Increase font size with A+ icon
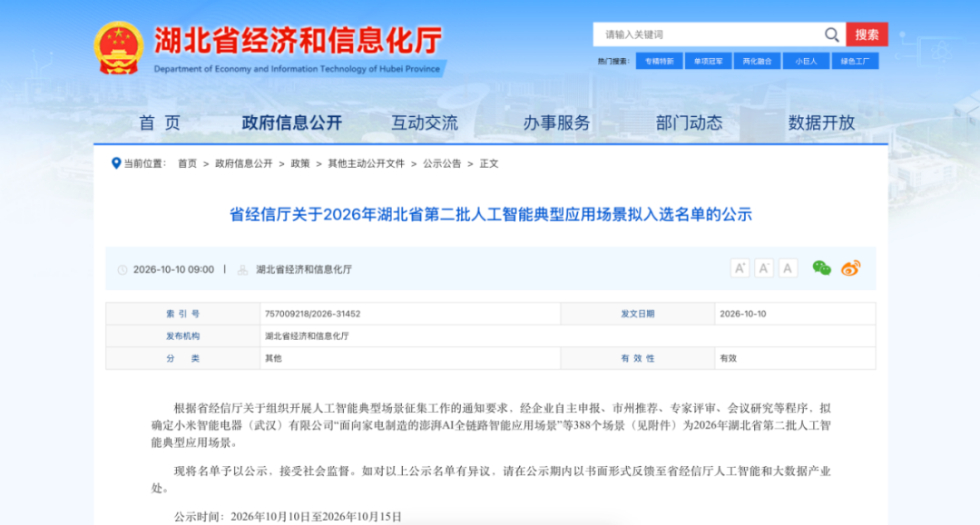The image size is (980, 525). click(x=740, y=268)
